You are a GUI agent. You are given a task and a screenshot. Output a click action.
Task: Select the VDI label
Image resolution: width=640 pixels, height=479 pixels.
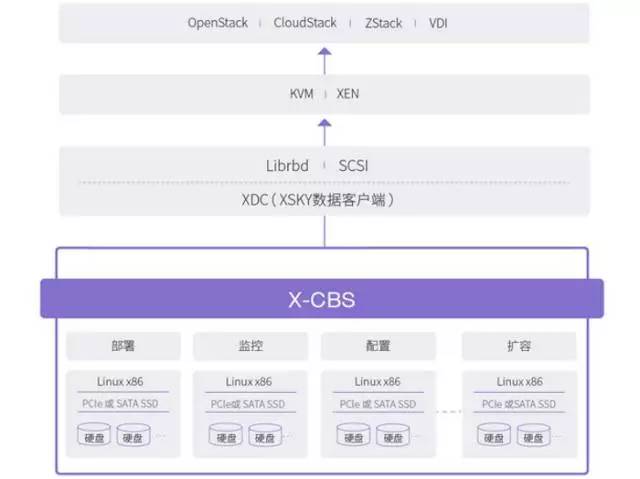pos(438,22)
